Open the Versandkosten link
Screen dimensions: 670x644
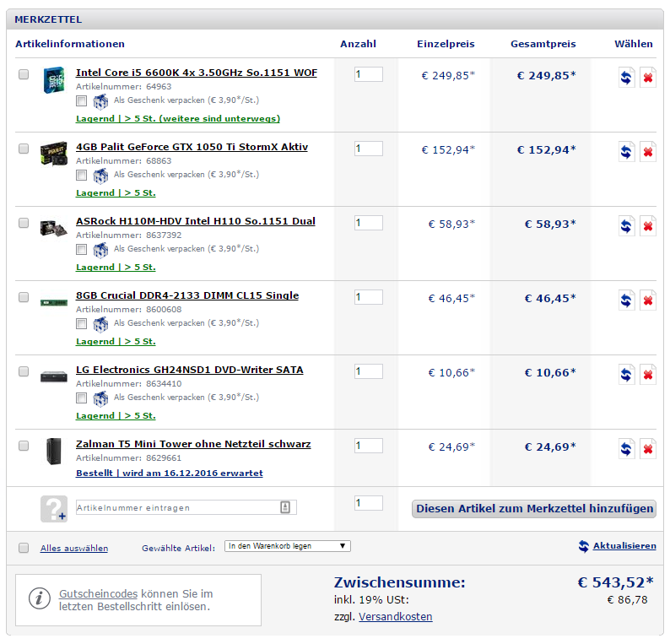tap(395, 617)
